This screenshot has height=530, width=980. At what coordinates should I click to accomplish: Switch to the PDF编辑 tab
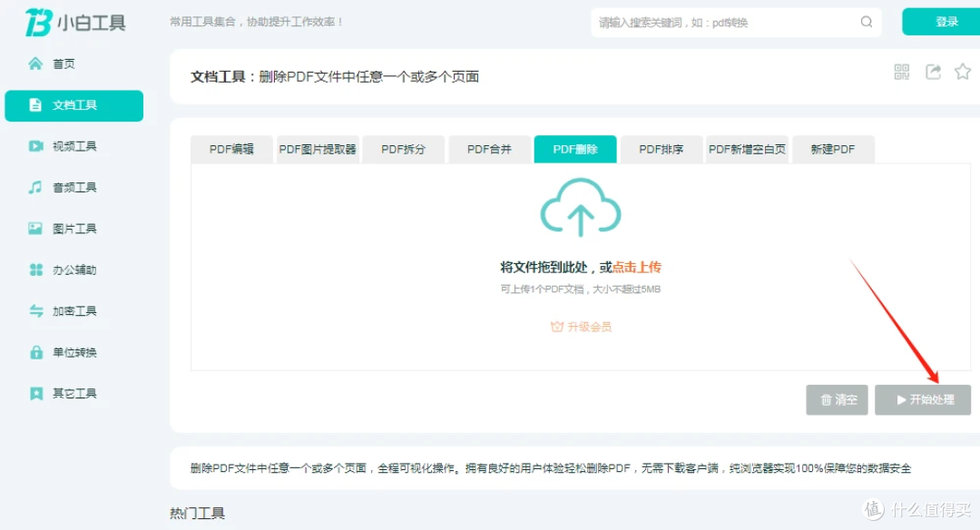(232, 150)
